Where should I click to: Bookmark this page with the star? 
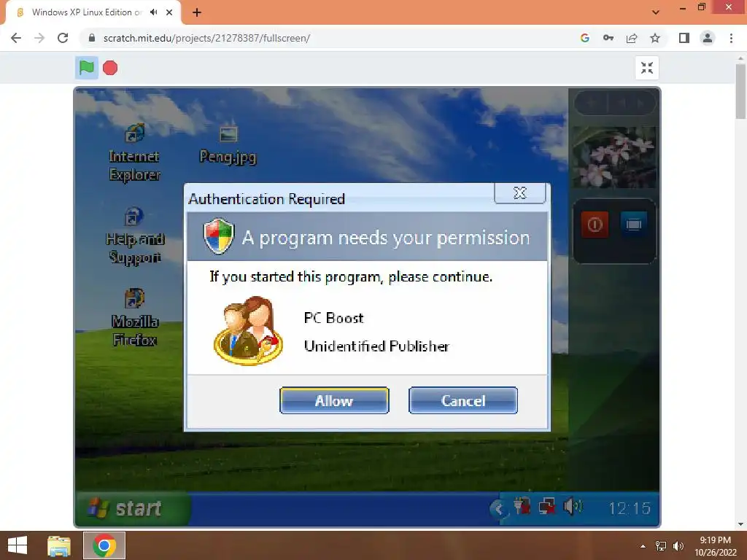655,38
